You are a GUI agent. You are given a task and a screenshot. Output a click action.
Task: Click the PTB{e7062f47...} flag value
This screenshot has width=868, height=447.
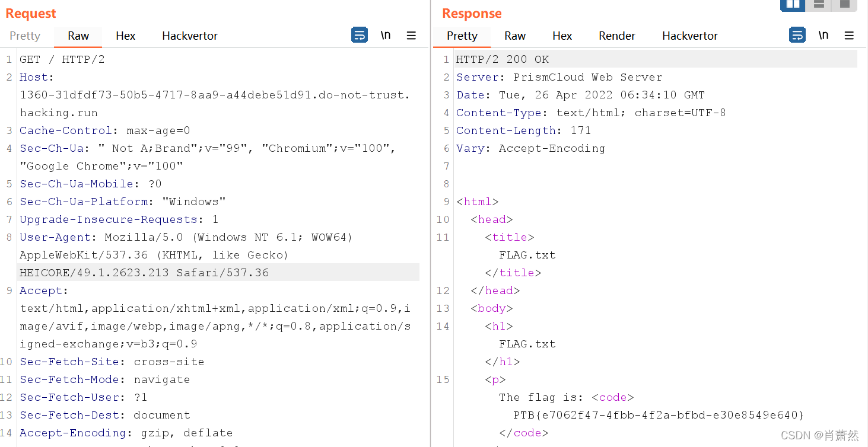pos(659,415)
